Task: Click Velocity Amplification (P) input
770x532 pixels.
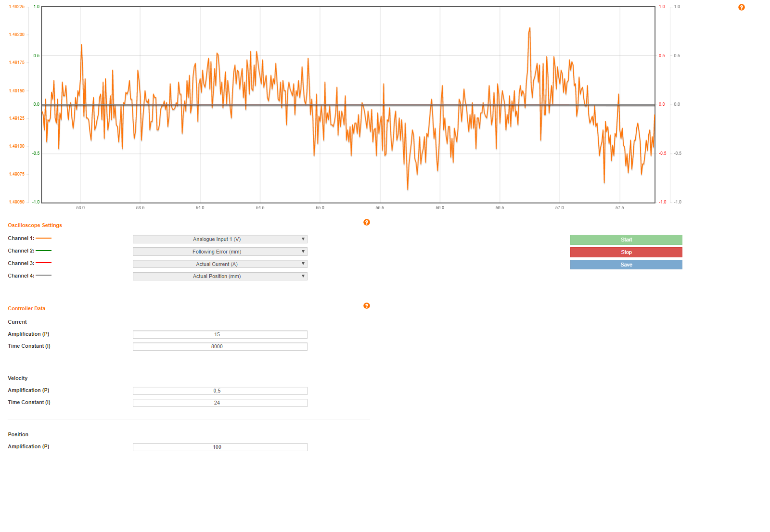Action: pos(220,391)
